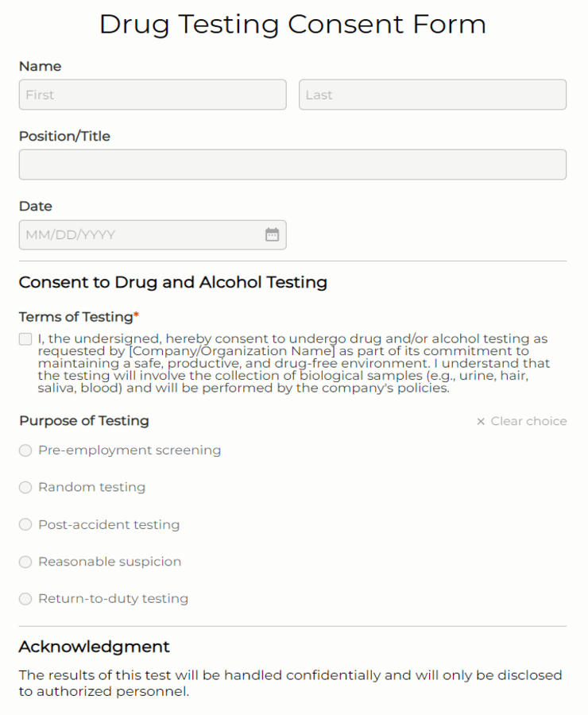Screen dimensions: 588x715
Task: Click the Clear choice link
Action: 528,421
